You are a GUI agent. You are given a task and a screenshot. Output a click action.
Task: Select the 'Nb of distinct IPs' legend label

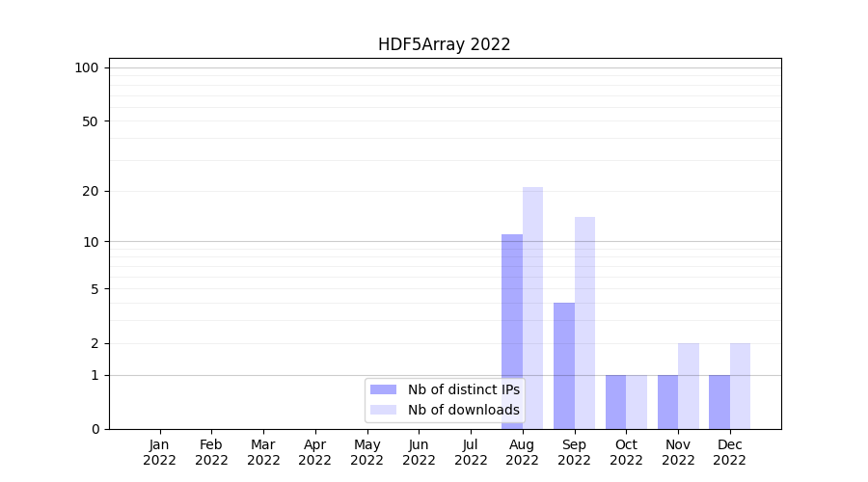[463, 389]
